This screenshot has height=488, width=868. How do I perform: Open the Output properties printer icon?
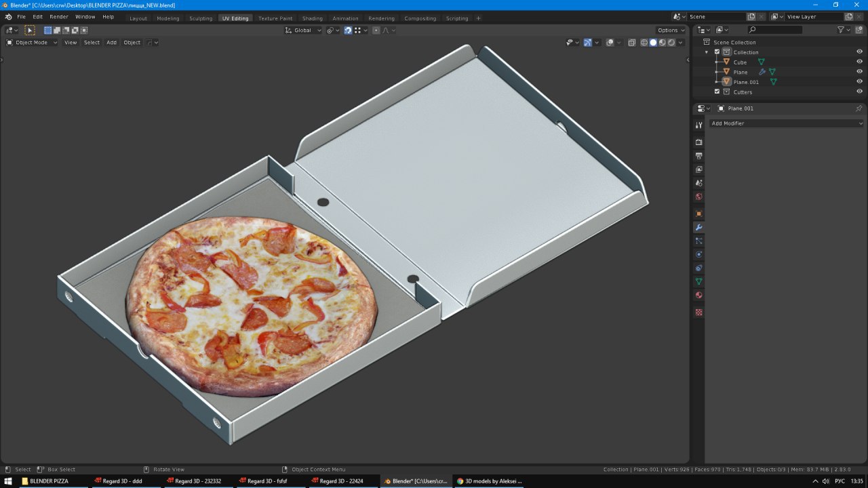click(x=698, y=156)
